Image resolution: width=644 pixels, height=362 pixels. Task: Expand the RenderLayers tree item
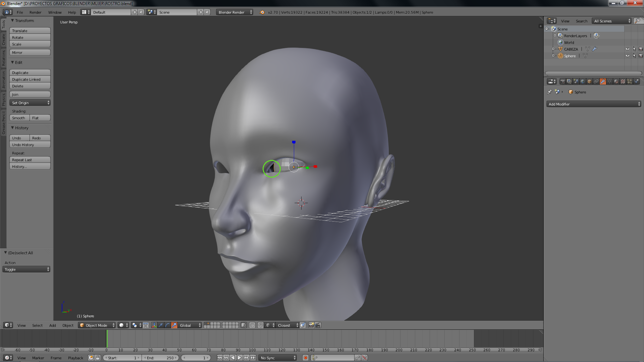point(555,36)
